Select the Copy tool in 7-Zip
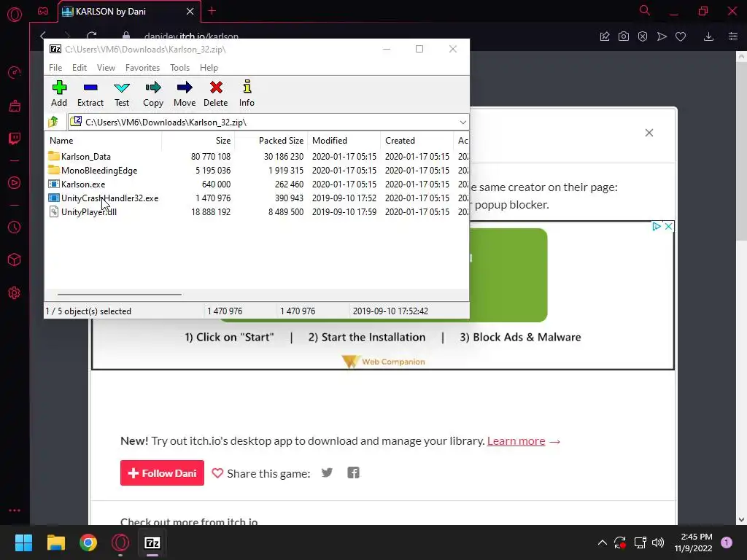The height and width of the screenshot is (560, 747). click(153, 93)
